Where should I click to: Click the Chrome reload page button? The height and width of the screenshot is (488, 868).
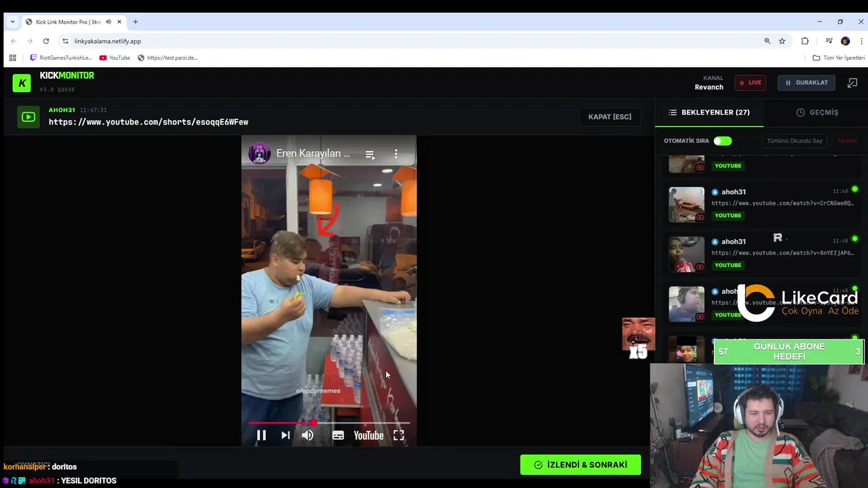click(x=46, y=41)
